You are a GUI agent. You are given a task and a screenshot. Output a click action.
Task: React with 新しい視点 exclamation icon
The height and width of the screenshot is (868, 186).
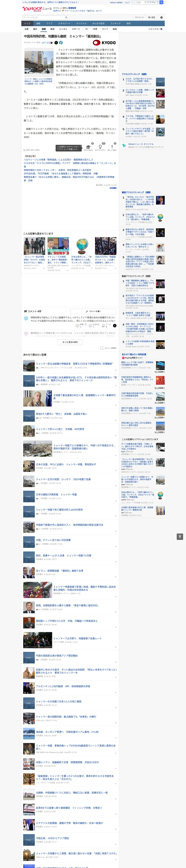tap(112, 147)
